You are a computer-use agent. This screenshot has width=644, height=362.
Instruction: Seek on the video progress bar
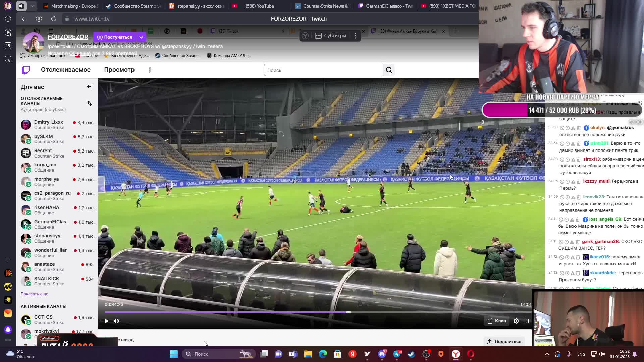(318, 312)
